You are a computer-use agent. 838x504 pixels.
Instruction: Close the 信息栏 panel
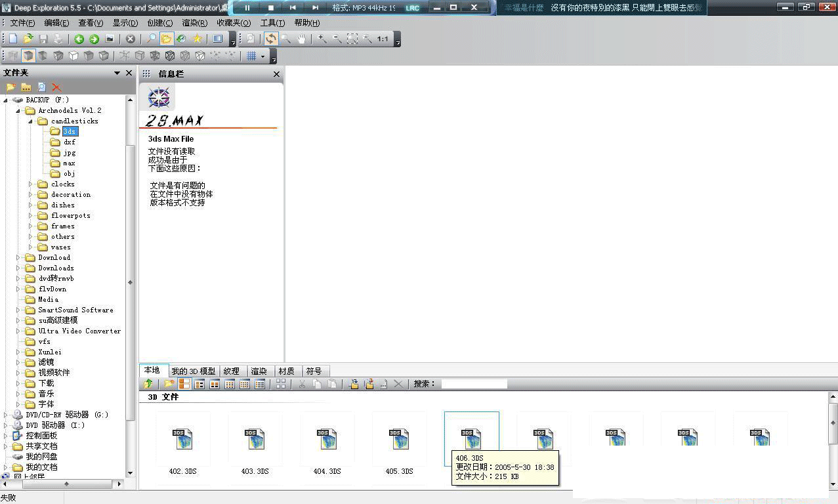pos(276,74)
